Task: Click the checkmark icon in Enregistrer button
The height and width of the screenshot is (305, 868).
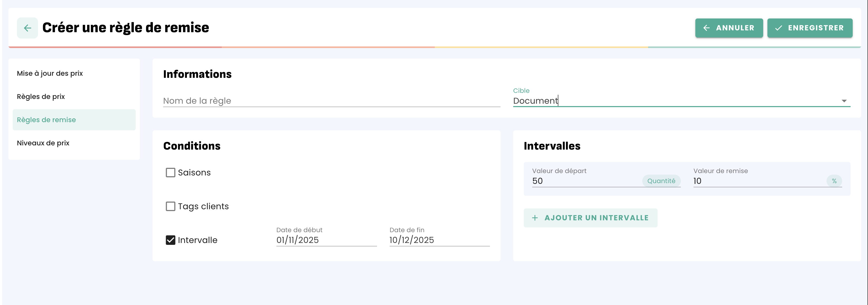Action: (x=778, y=28)
